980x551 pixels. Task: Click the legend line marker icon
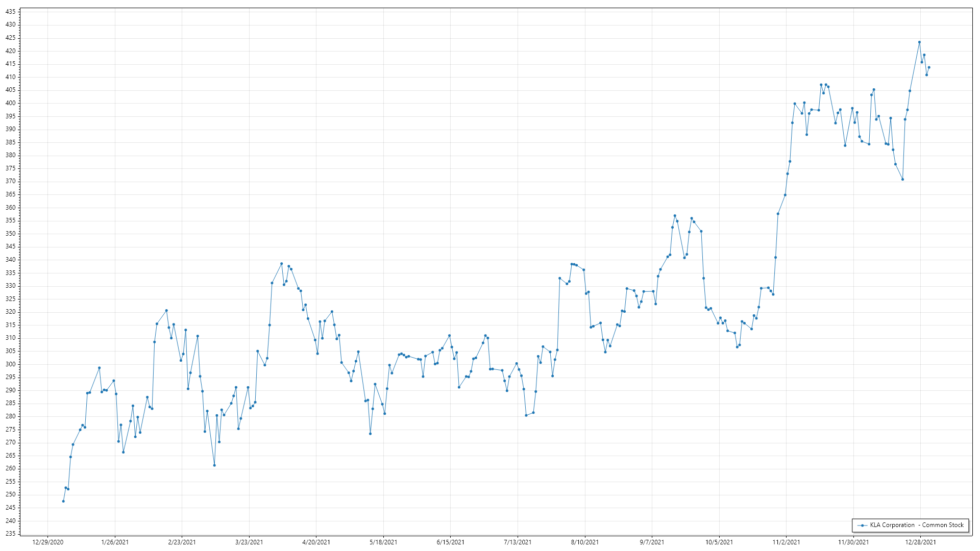pos(863,525)
